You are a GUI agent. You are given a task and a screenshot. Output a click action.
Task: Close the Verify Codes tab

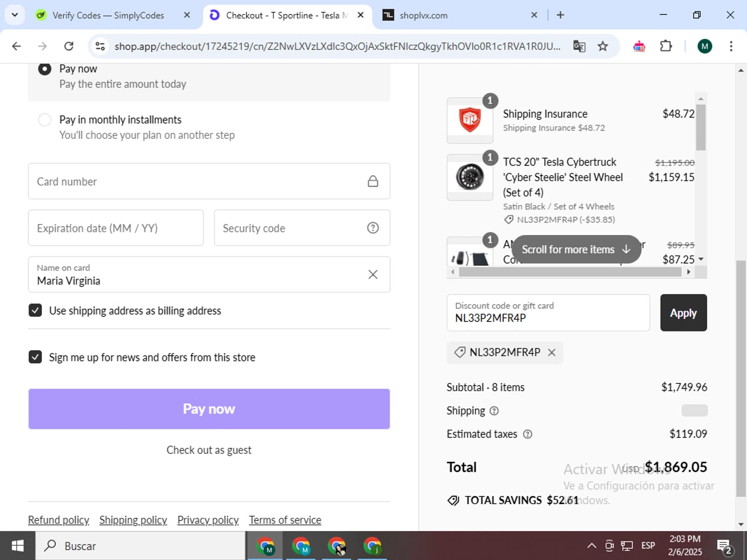coord(187,15)
